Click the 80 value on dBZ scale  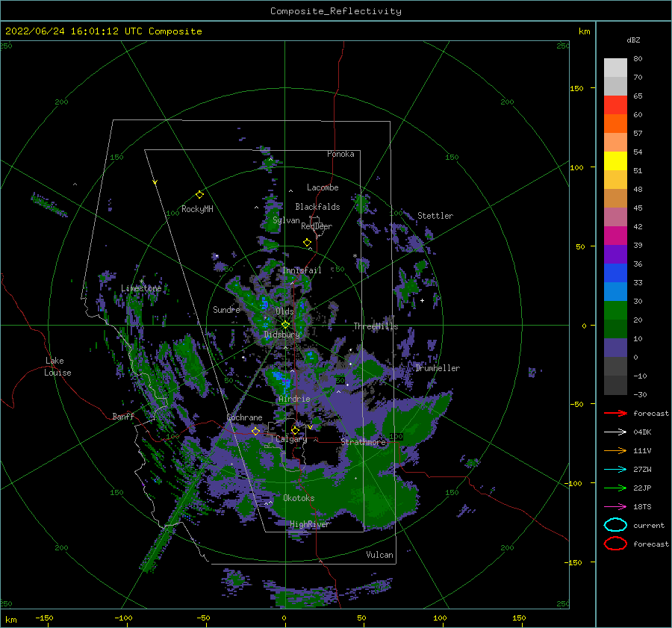(638, 59)
